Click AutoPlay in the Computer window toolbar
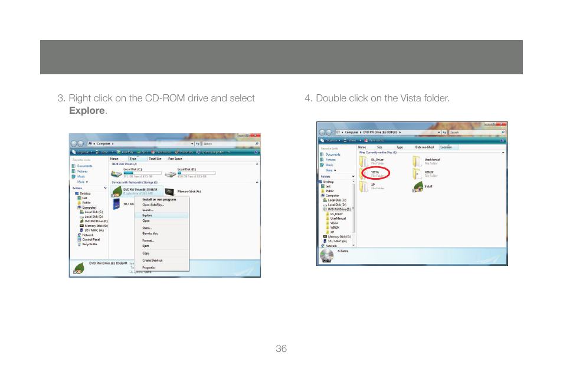Screen dimensions: 563x392 tap(125, 152)
